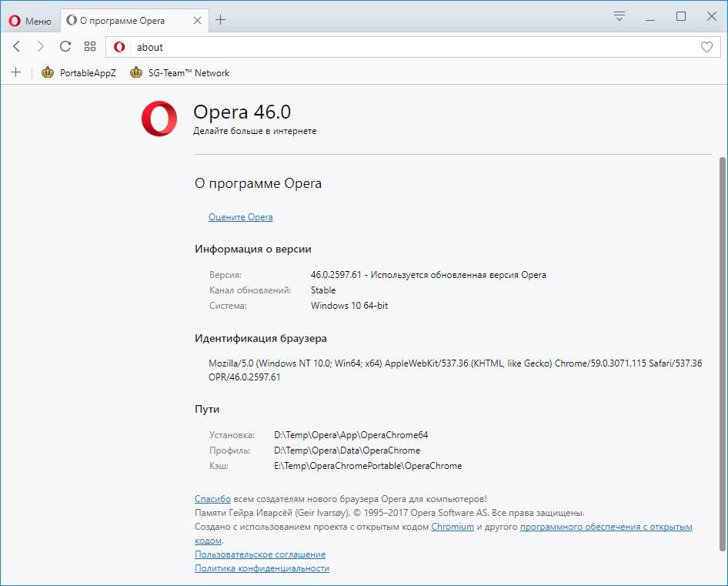Close the О программе Opera tab
Screen dimensions: 728x586
coord(197,21)
